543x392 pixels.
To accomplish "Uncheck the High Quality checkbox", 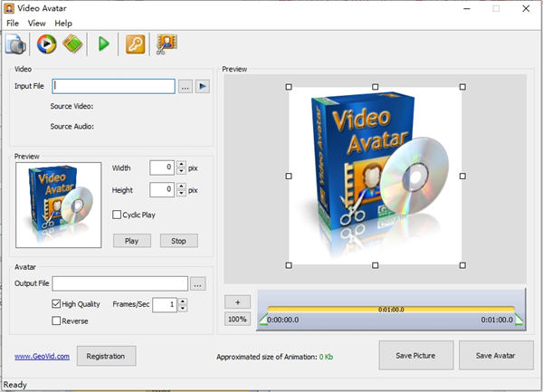I will (56, 304).
